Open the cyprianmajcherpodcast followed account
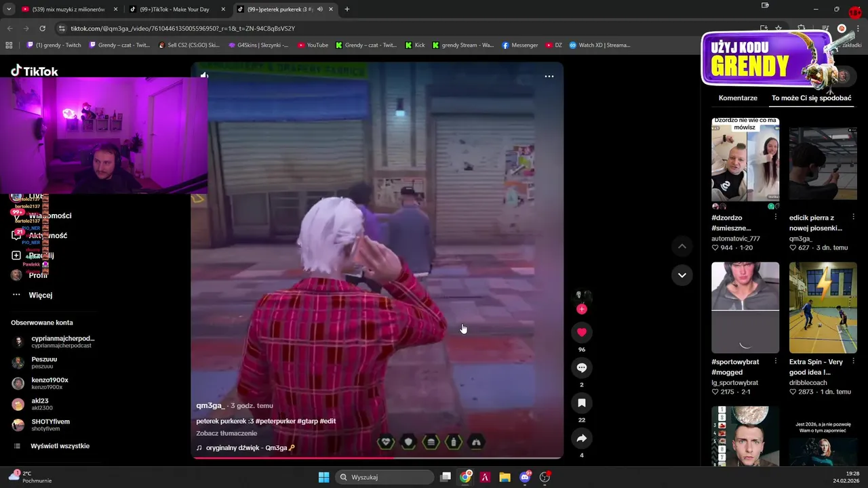 [x=53, y=342]
